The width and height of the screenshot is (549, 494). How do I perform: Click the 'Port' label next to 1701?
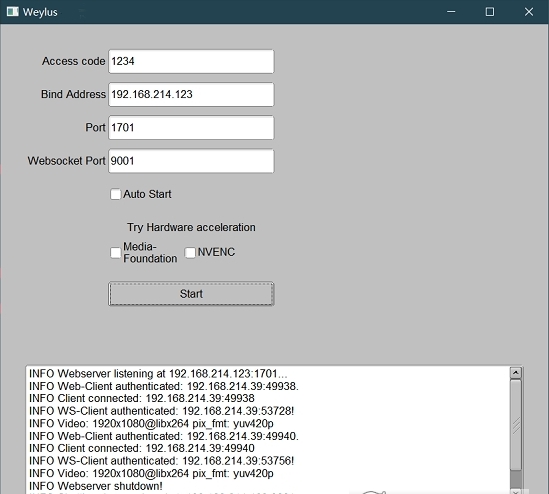[x=95, y=128]
